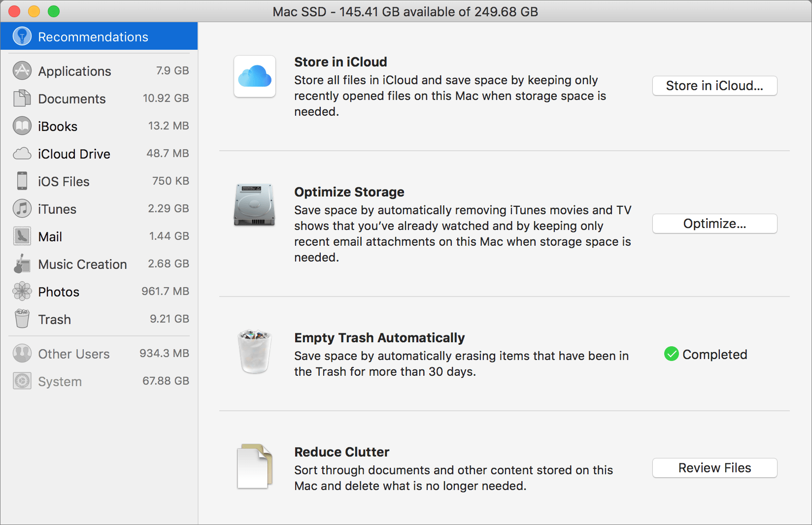Click the blue iCloud icon beside Store in iCloud

click(254, 76)
